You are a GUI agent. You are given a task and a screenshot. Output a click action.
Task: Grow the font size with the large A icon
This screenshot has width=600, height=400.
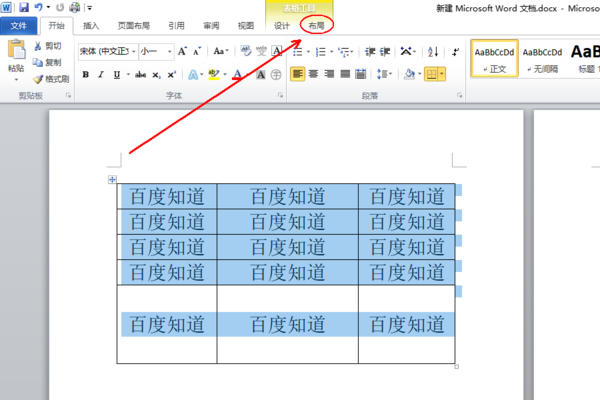[183, 51]
